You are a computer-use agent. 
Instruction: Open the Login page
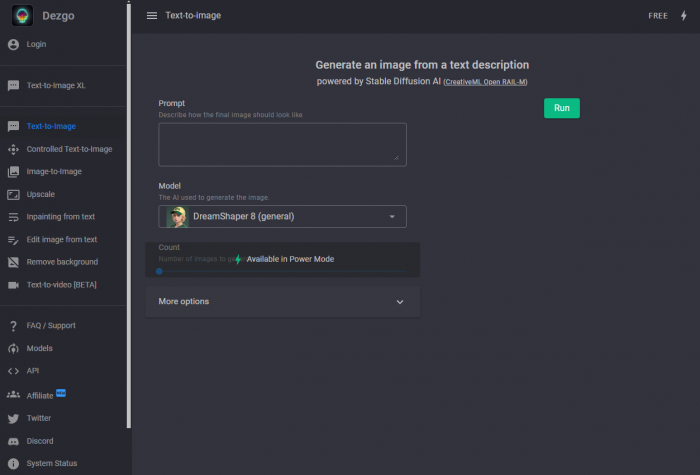point(36,44)
